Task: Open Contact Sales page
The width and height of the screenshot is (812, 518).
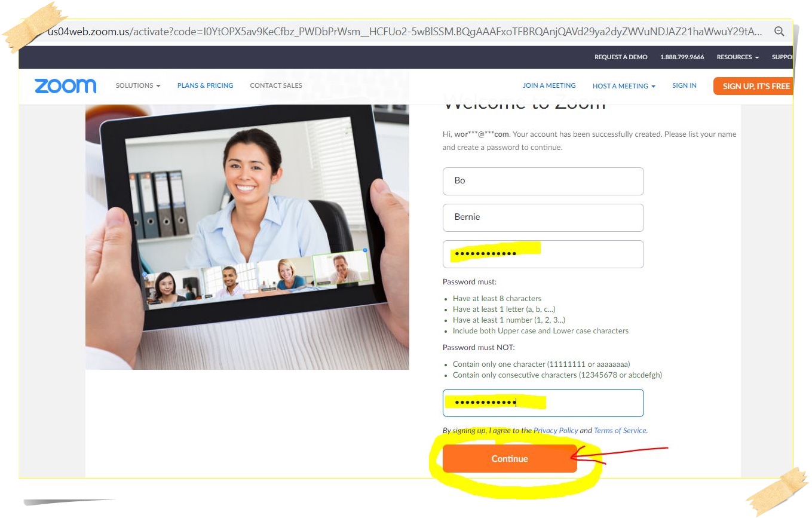Action: (276, 85)
